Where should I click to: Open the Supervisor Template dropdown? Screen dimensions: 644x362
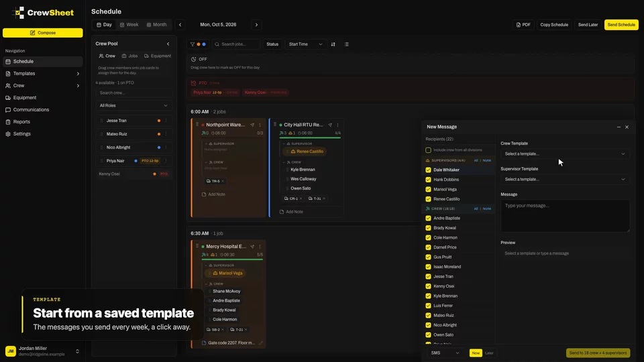pyautogui.click(x=565, y=180)
